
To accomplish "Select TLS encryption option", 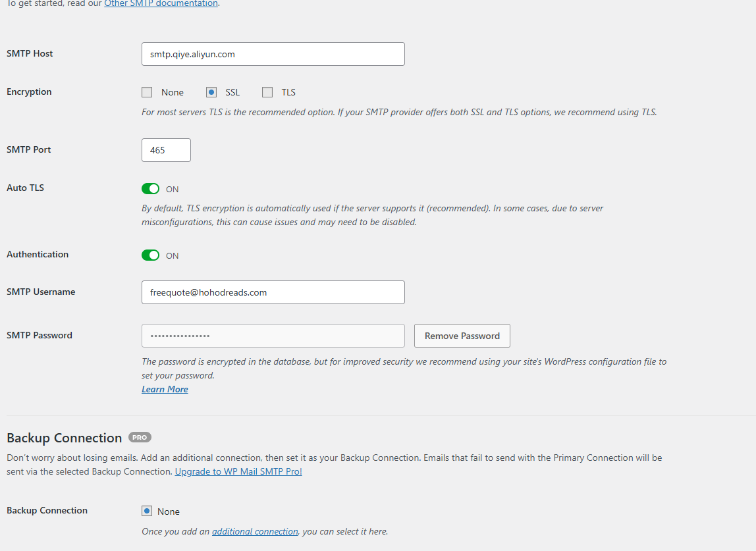I will point(267,92).
